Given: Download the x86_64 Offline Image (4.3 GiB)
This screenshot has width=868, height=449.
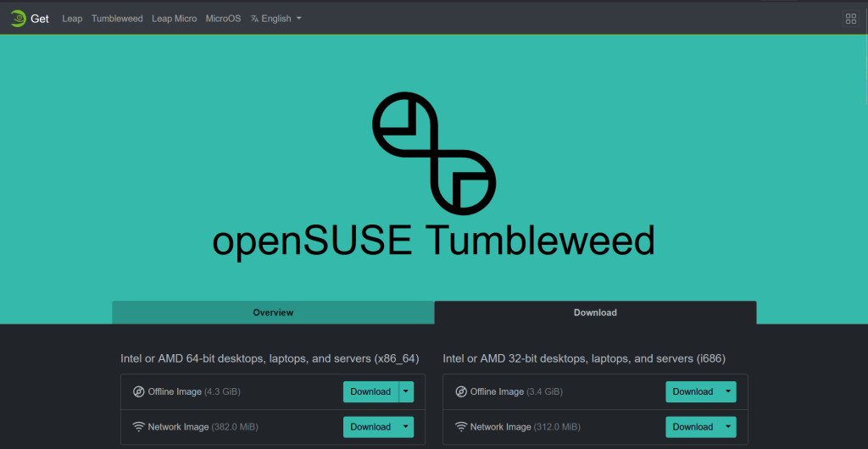Looking at the screenshot, I should click(370, 391).
